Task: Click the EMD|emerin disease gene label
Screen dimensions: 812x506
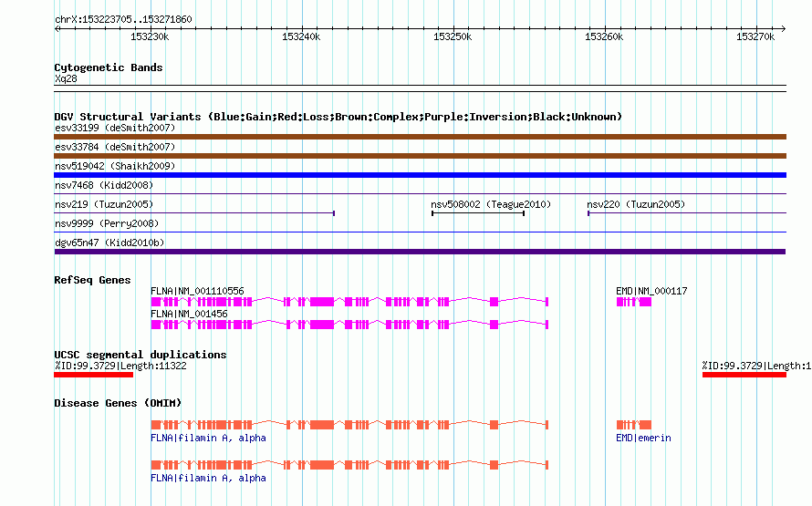Action: coord(643,439)
